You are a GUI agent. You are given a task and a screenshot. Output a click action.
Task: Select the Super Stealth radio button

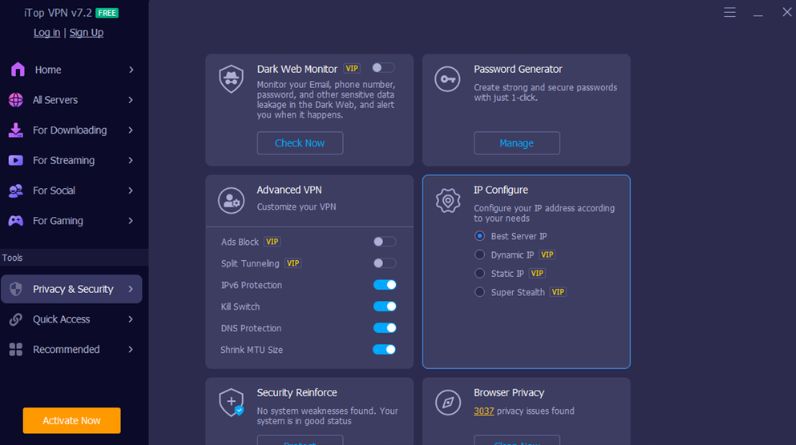click(x=479, y=292)
